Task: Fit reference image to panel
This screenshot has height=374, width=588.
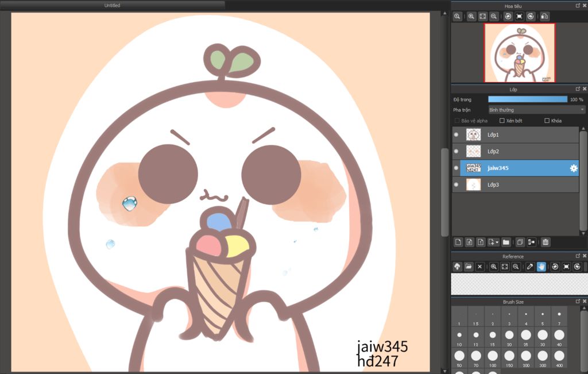Action: 505,267
